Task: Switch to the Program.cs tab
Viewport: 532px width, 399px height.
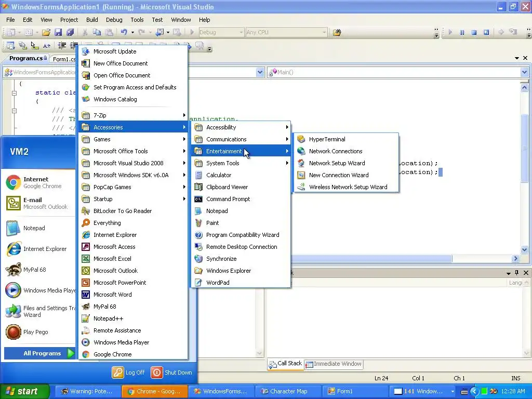Action: 26,58
